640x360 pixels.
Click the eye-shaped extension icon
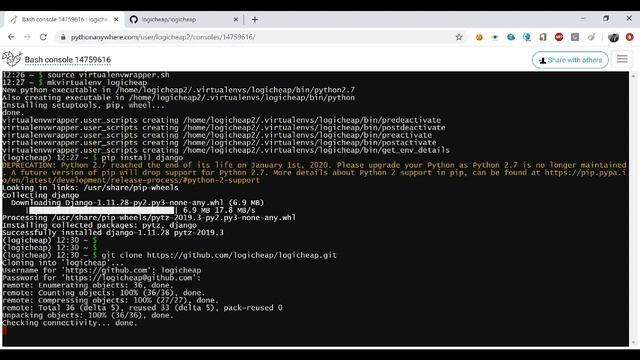pyautogui.click(x=495, y=37)
